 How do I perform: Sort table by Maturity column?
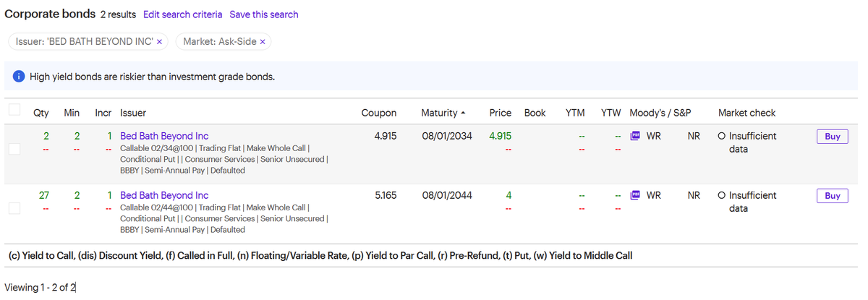[x=439, y=113]
